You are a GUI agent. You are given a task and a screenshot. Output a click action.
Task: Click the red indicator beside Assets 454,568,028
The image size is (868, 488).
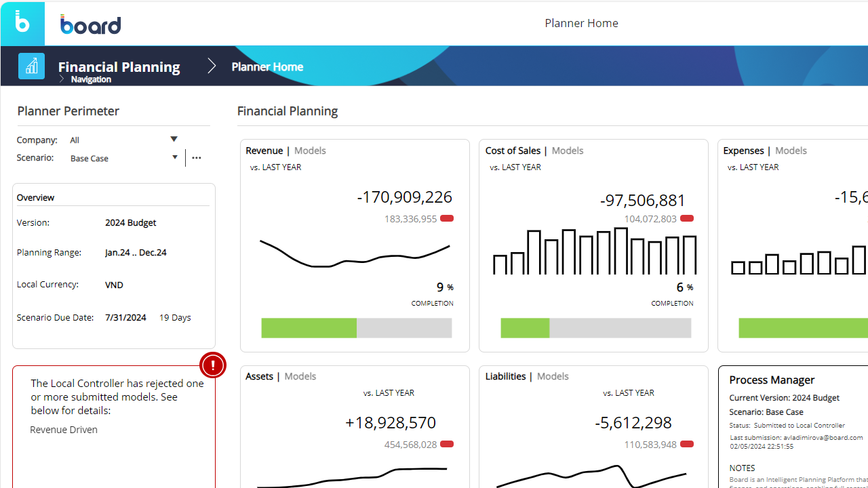447,444
